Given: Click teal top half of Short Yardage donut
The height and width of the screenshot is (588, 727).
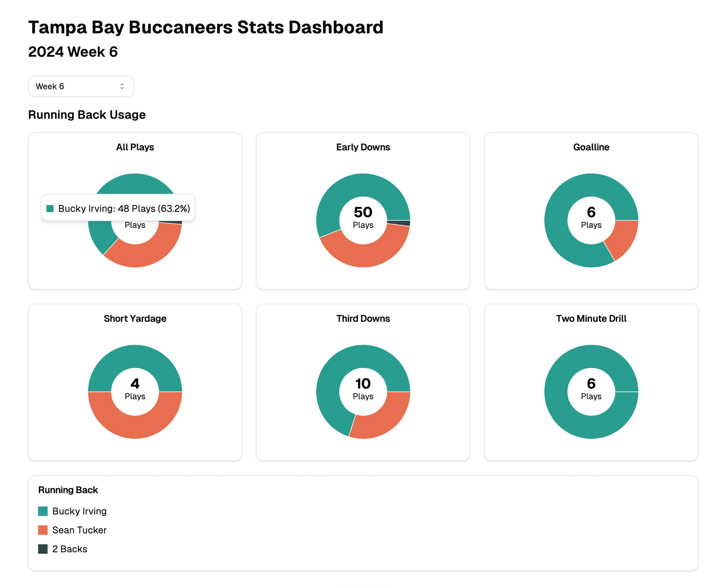Looking at the screenshot, I should 135,357.
